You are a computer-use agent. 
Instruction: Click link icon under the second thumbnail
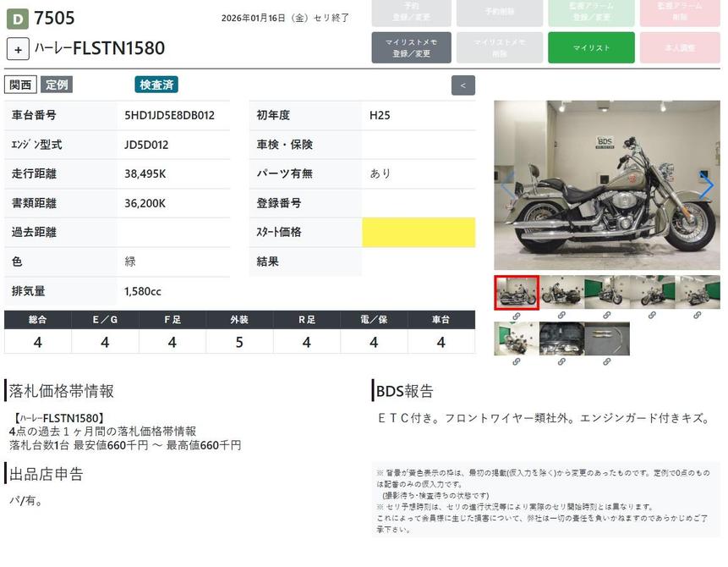[561, 315]
